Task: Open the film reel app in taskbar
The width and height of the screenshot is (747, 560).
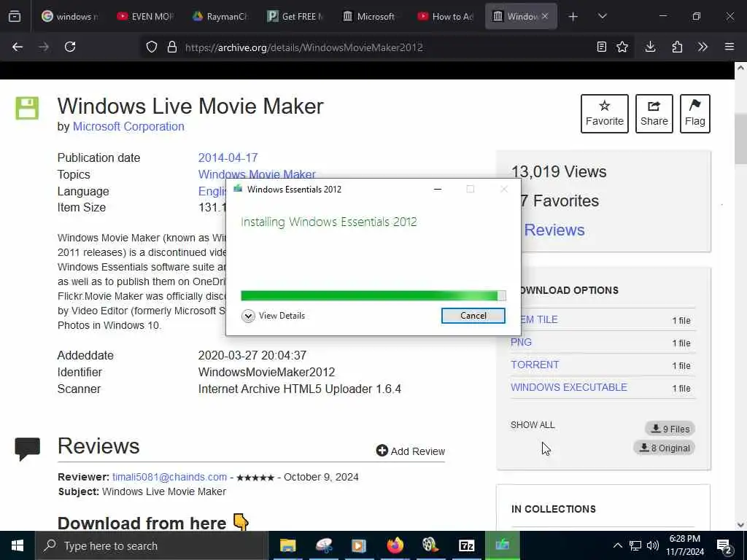Action: coord(430,545)
